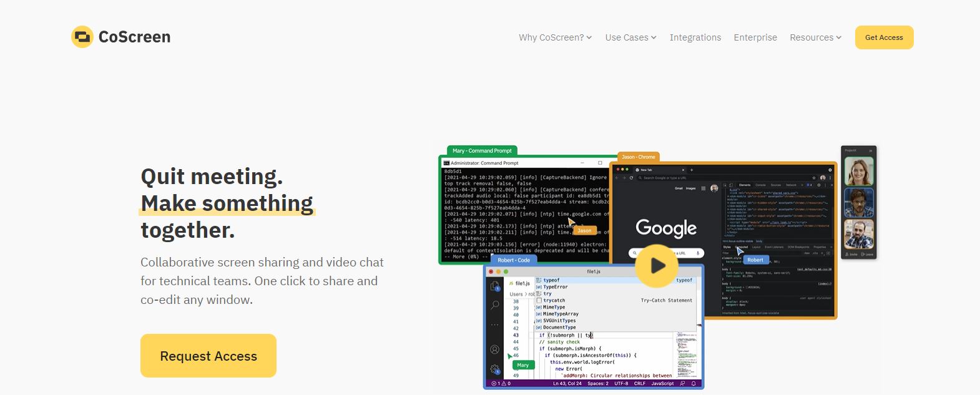Open the Integrations page
The height and width of the screenshot is (395, 980).
click(695, 37)
